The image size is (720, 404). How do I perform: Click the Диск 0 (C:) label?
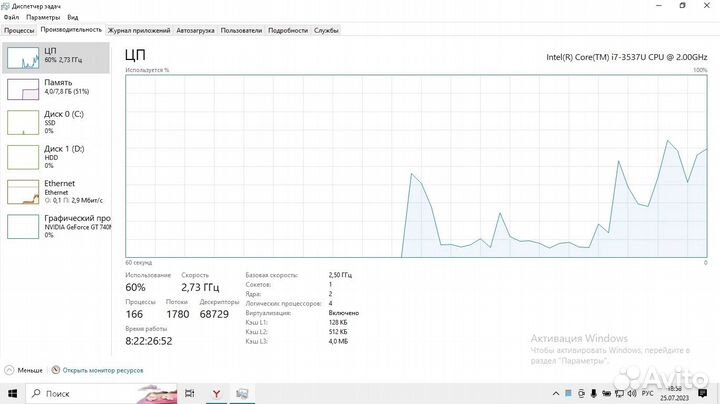[x=64, y=114]
